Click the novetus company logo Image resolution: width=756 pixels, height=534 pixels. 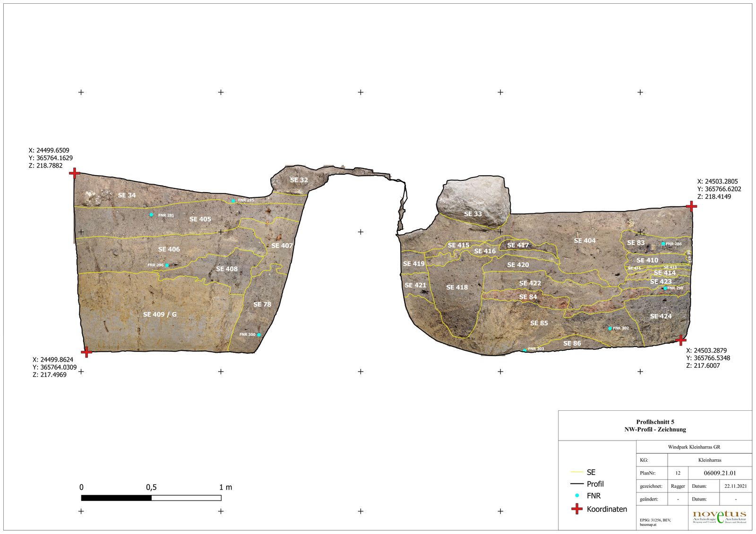click(719, 517)
